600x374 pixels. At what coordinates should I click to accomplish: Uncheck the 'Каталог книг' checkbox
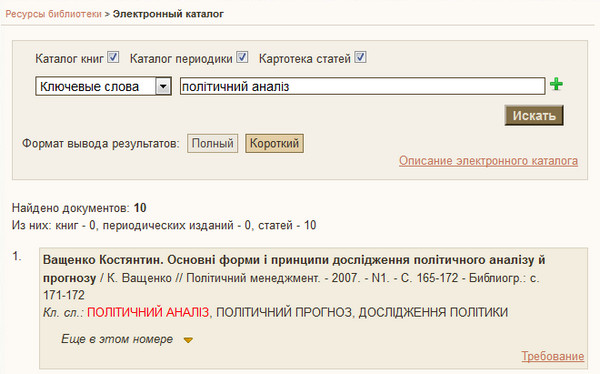point(113,57)
